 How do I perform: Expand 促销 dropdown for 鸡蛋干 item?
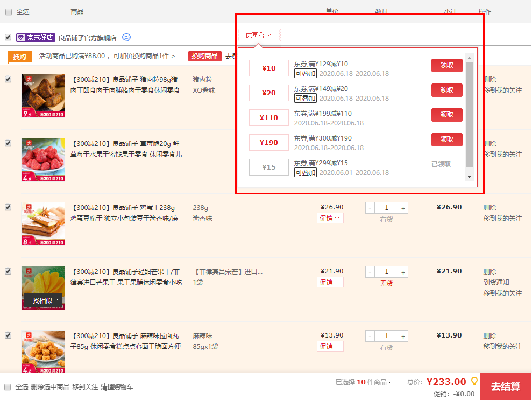(330, 218)
